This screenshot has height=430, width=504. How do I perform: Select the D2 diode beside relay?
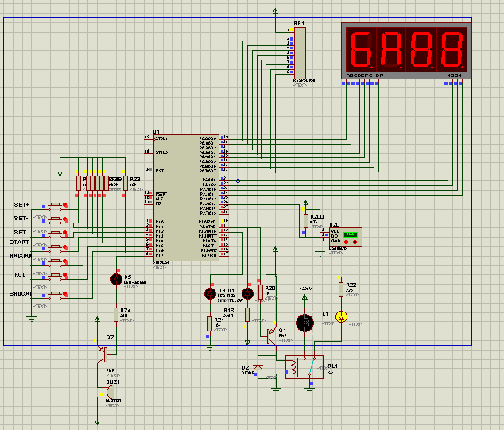(x=258, y=367)
